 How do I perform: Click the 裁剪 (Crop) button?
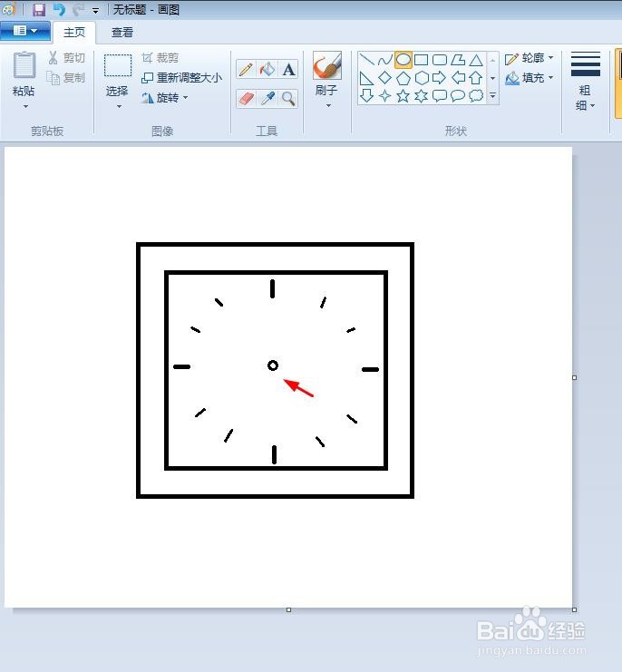tap(160, 58)
